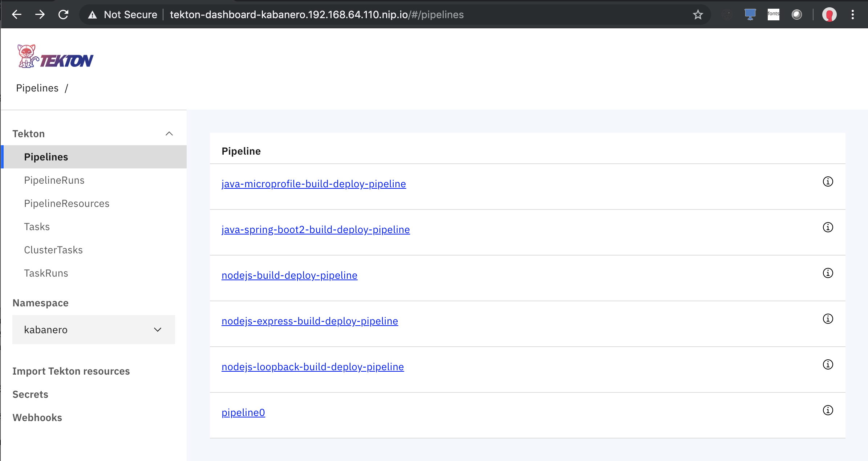Open the kabanero namespace dropdown

tap(93, 330)
